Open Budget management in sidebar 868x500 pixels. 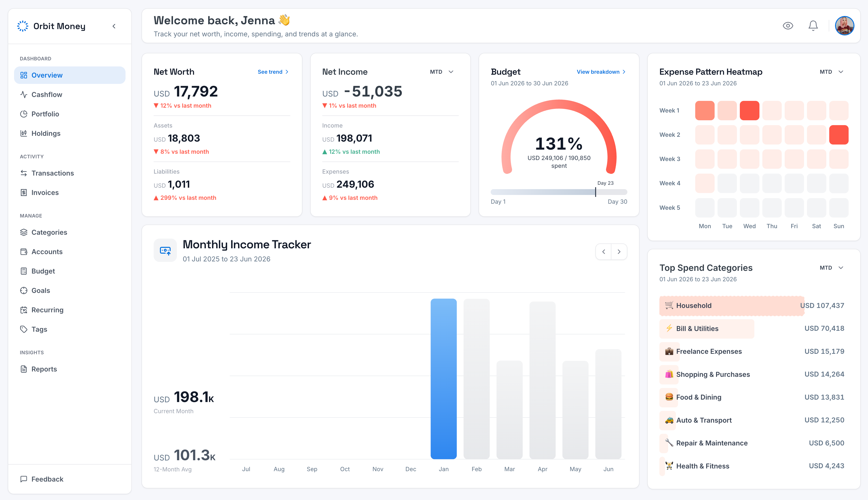point(70,271)
